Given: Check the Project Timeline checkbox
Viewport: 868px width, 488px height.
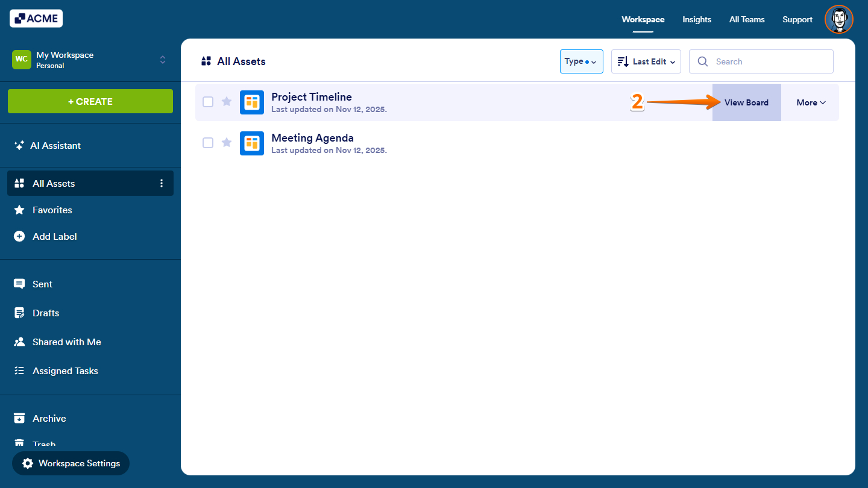Looking at the screenshot, I should click(x=208, y=102).
